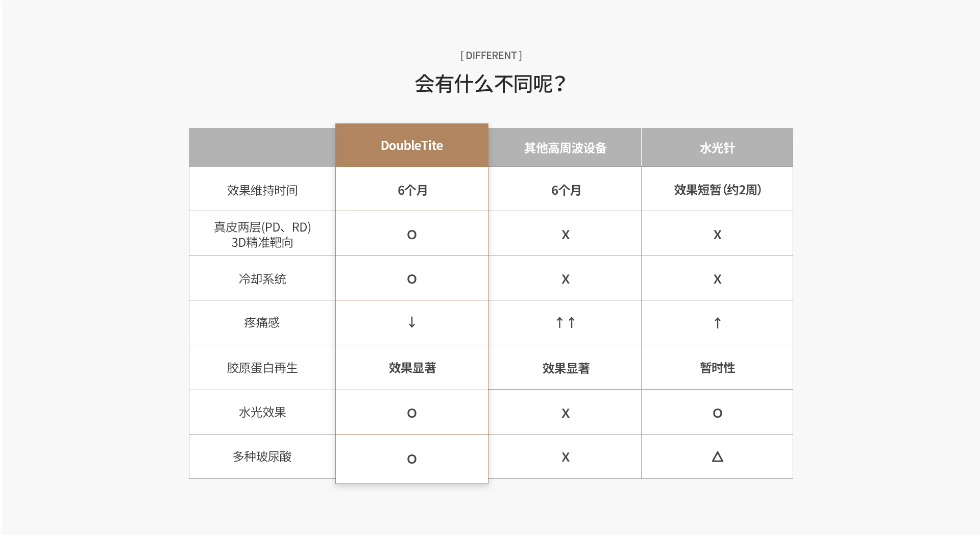Screen dimensions: 980x535
Task: Click 6个月 in the DoubleTite column
Action: (x=412, y=190)
